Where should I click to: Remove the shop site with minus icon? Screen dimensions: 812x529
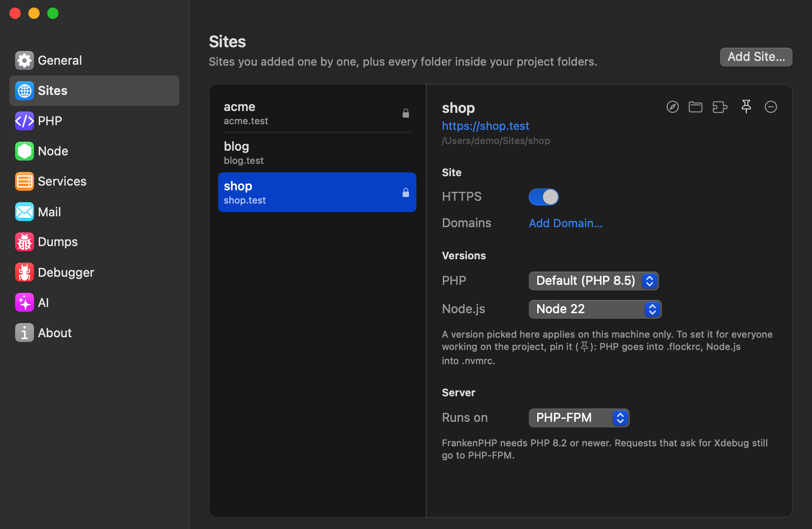tap(771, 107)
